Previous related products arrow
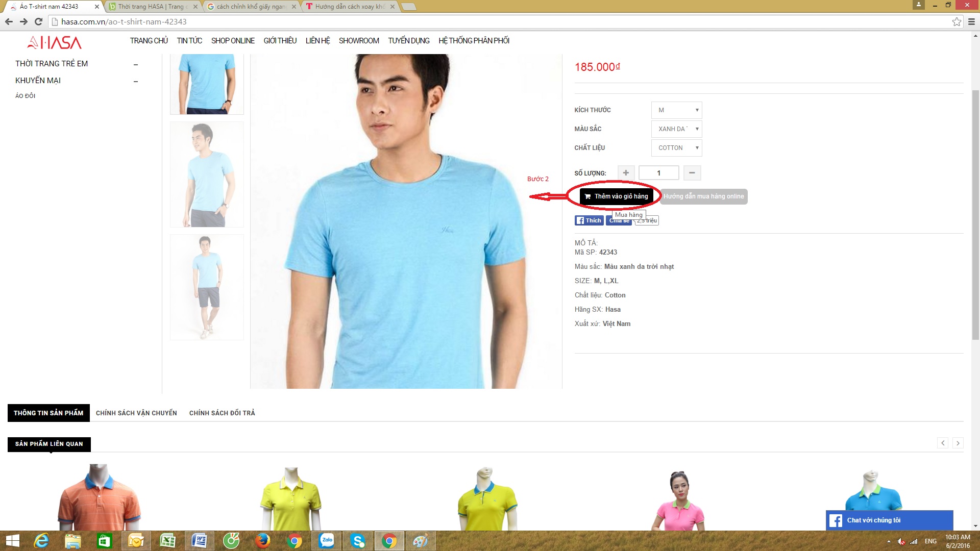This screenshot has height=551, width=980. click(x=943, y=443)
